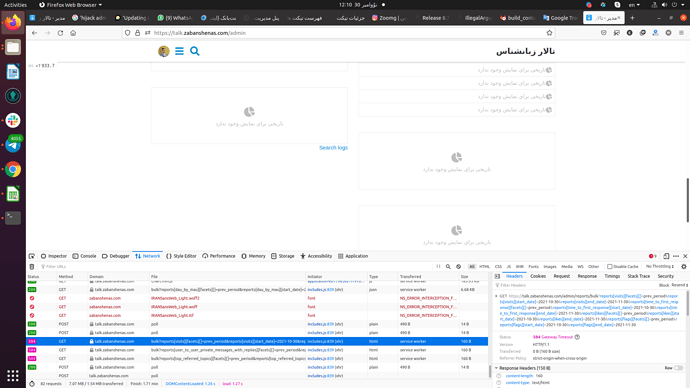Learn more about 504 status help icon
Viewport: 690px width, 388px height.
point(577,337)
